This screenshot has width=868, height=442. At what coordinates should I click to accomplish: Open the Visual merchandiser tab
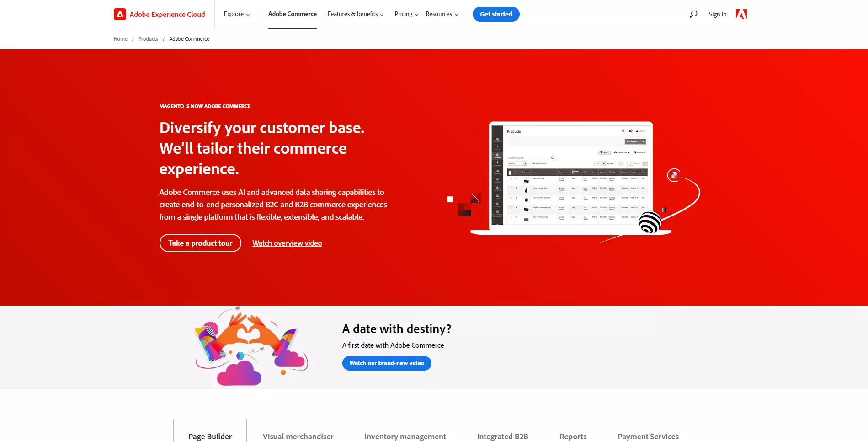[x=298, y=436]
